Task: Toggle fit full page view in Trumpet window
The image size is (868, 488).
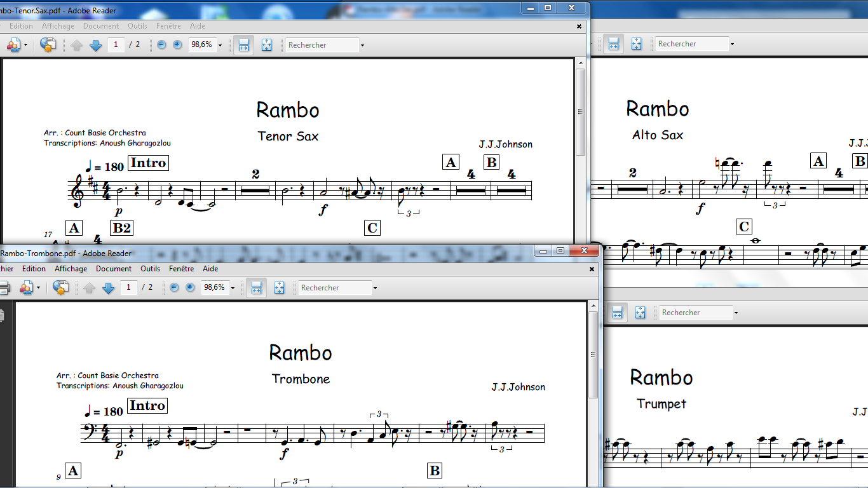Action: coord(640,313)
